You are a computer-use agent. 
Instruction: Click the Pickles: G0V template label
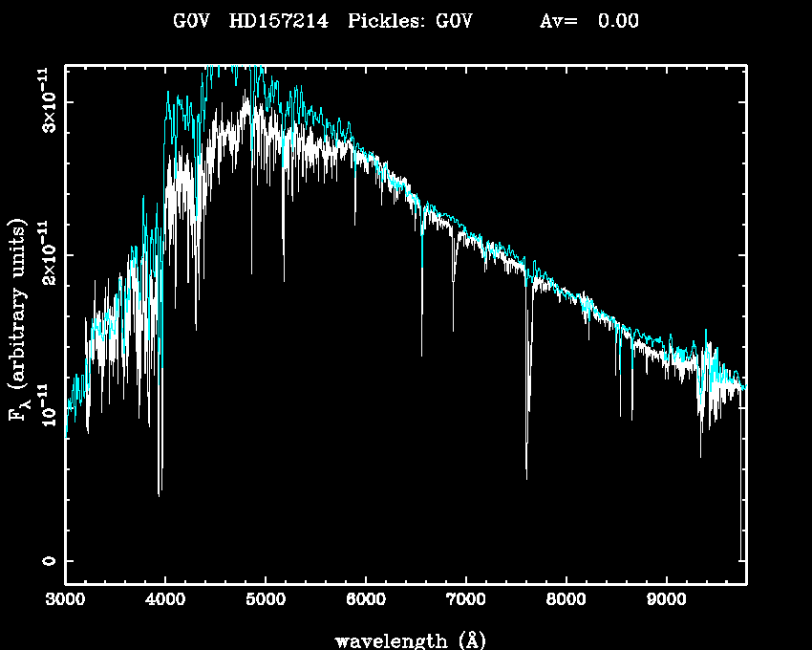(412, 21)
